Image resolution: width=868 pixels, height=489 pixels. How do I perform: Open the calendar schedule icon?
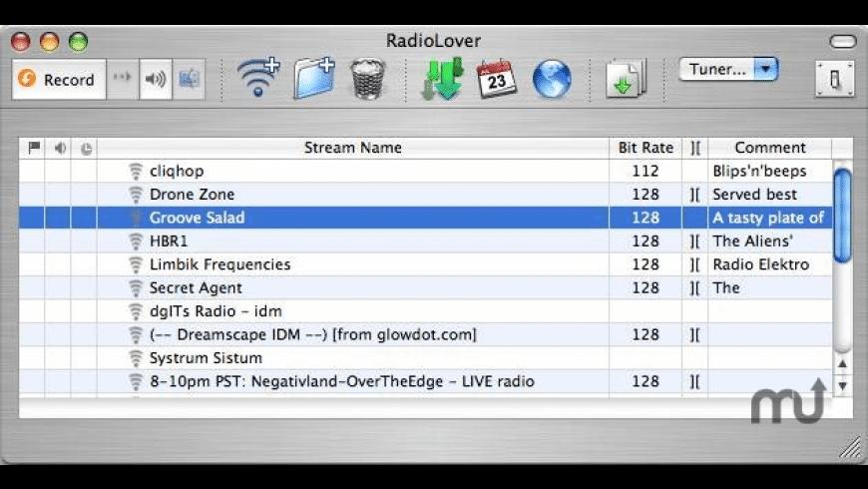pos(496,79)
